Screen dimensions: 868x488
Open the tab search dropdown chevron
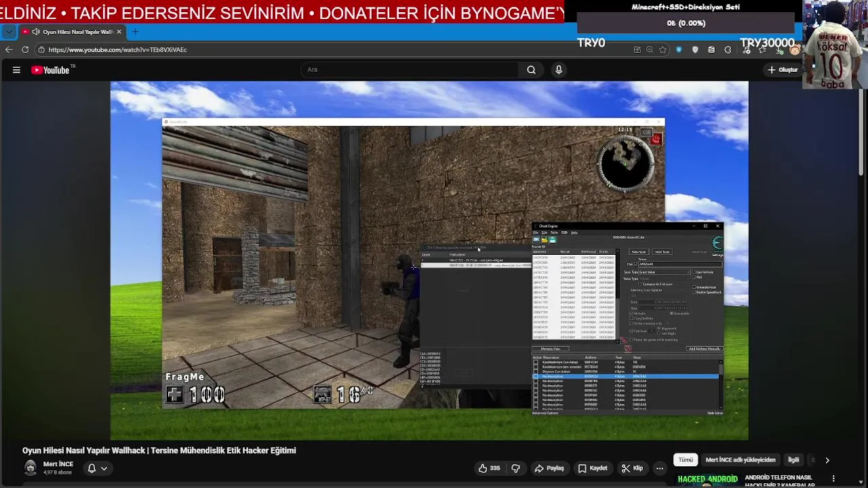(8, 32)
